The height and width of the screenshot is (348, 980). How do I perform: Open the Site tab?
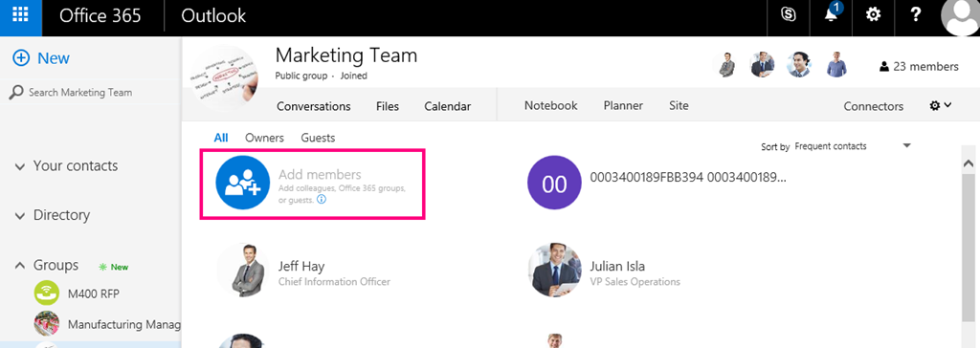coord(679,105)
